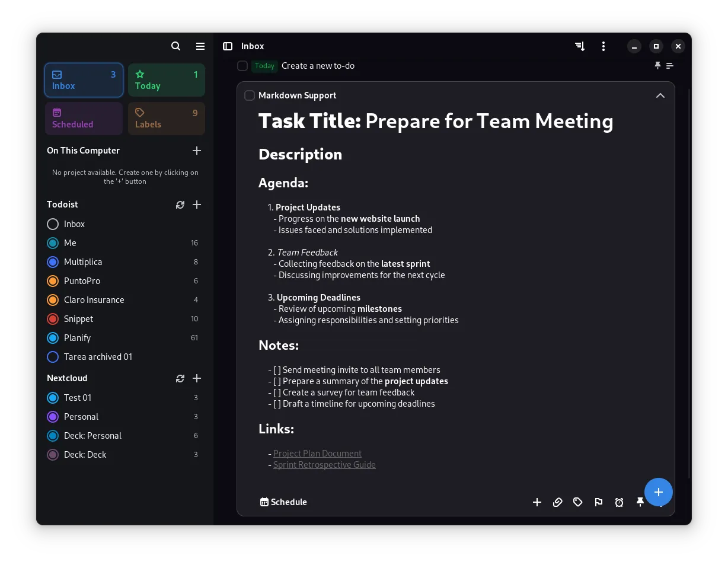Image resolution: width=728 pixels, height=565 pixels.
Task: Mark the Markdown Support task as complete
Action: pos(250,95)
